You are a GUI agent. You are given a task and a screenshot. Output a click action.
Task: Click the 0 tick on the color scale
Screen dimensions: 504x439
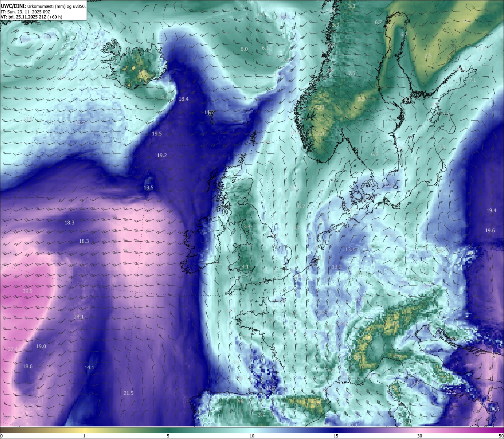pos(1,436)
